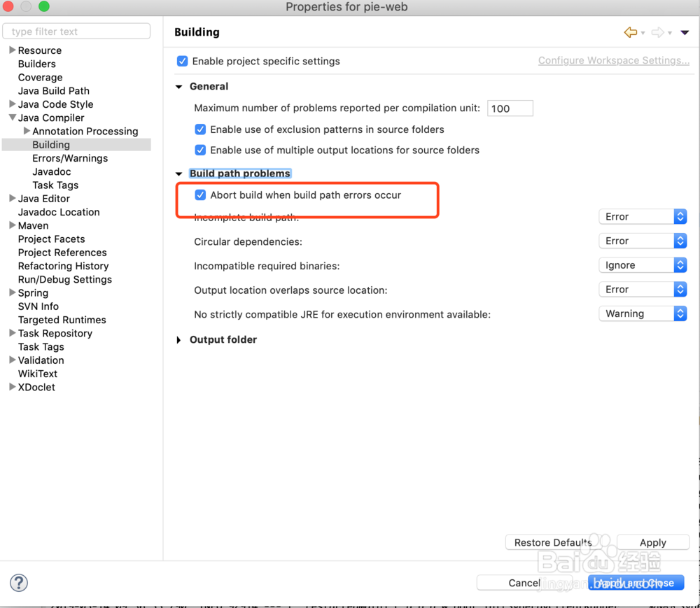Expand the Output folder section

tap(179, 340)
